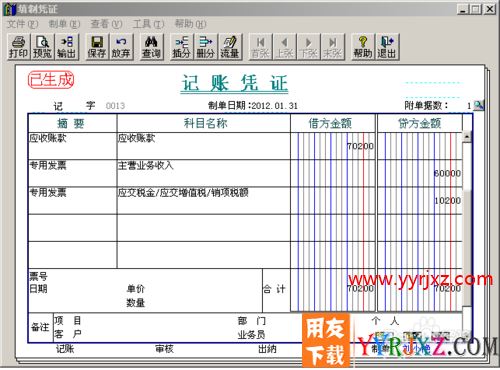500x370 pixels.
Task: Insert an entry line with 插分
Action: click(x=182, y=47)
